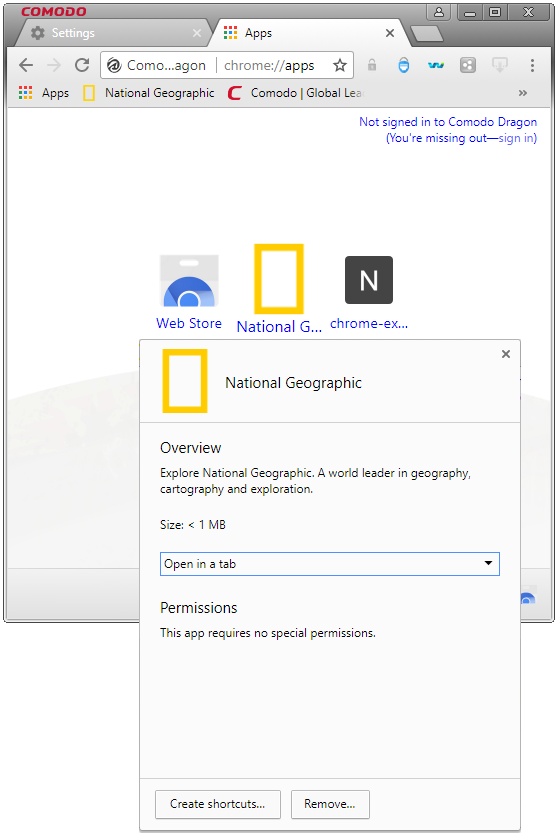Minimize the Comodo Dragon window
This screenshot has width=558, height=833.
click(x=470, y=12)
